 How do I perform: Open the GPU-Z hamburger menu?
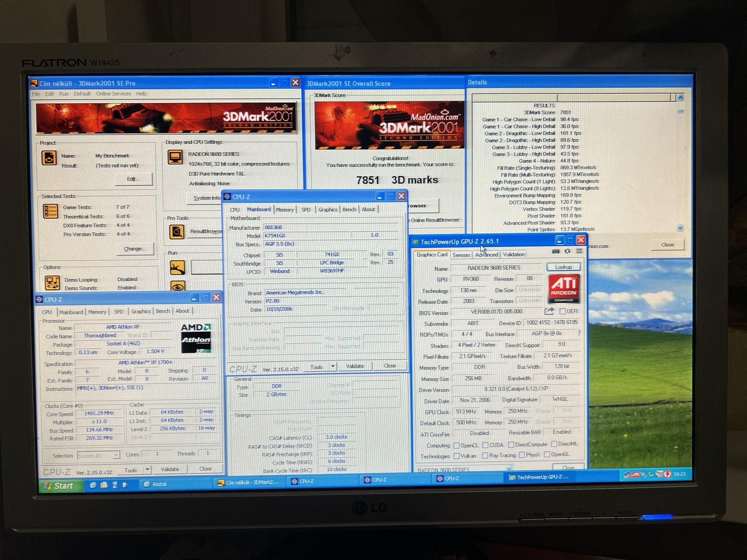point(579,251)
